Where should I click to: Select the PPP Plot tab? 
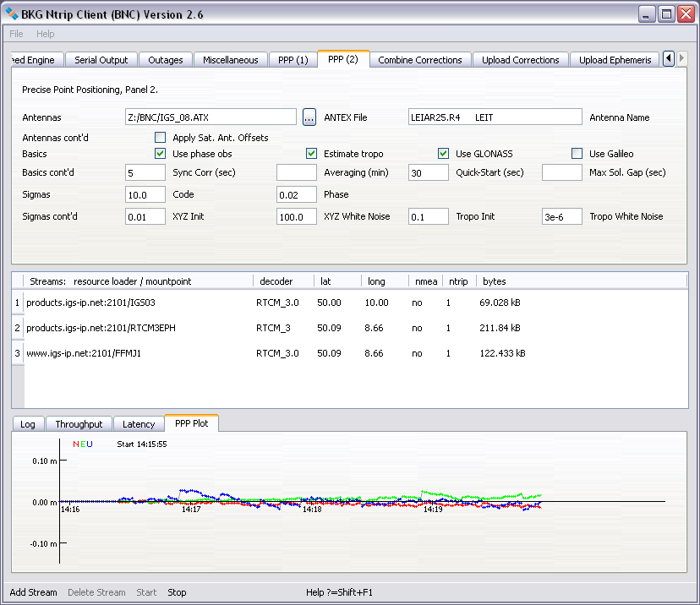pos(192,423)
